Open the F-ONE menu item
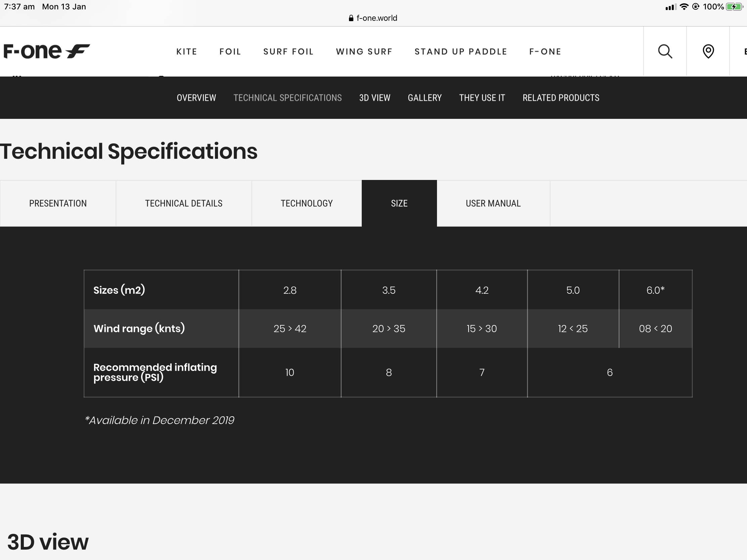This screenshot has height=560, width=747. (545, 52)
